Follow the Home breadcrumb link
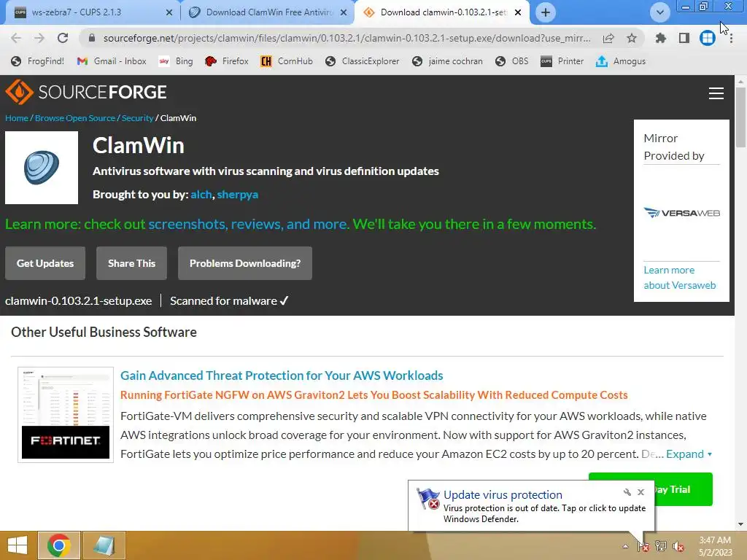This screenshot has width=747, height=560. 17,118
